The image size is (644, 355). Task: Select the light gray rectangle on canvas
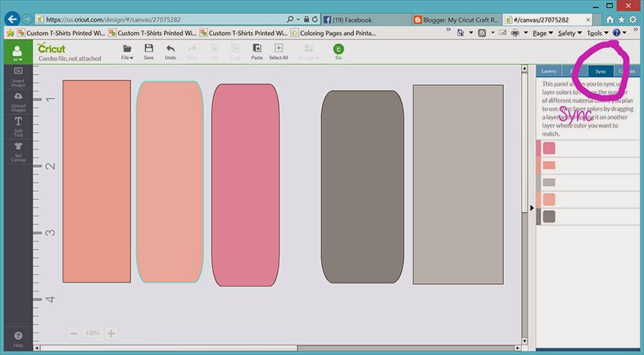458,184
